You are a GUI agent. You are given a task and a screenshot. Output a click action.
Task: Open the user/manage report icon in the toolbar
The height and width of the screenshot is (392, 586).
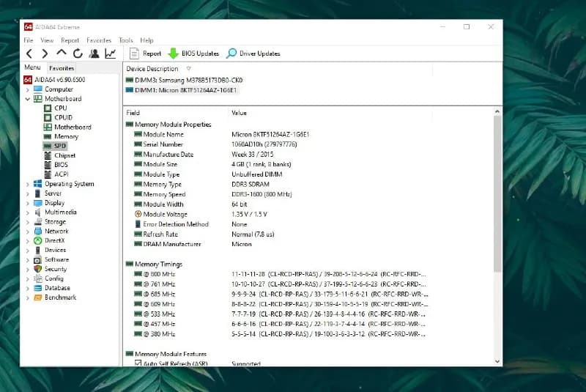click(94, 53)
